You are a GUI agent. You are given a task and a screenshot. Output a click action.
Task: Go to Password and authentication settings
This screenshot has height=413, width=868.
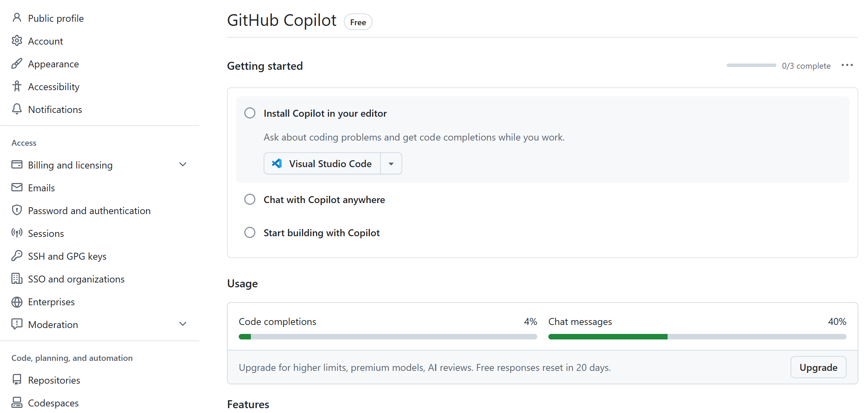click(x=89, y=211)
